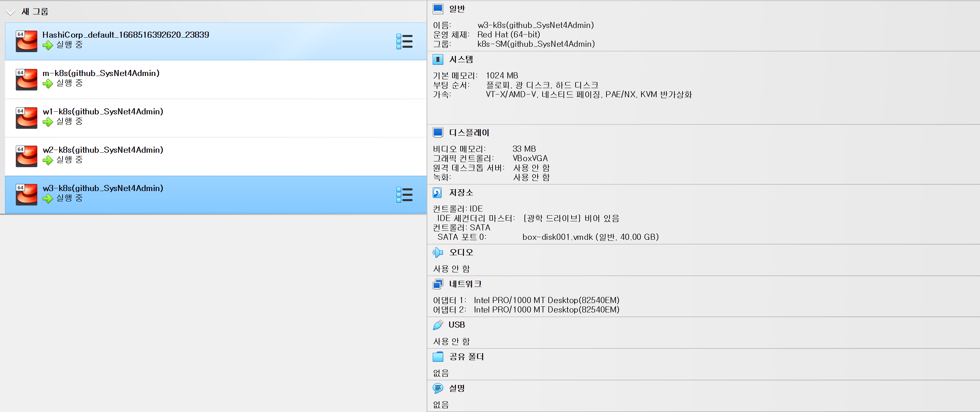Click the running arrow icon for m-k8s
Screen dimensions: 980x412
click(x=47, y=84)
